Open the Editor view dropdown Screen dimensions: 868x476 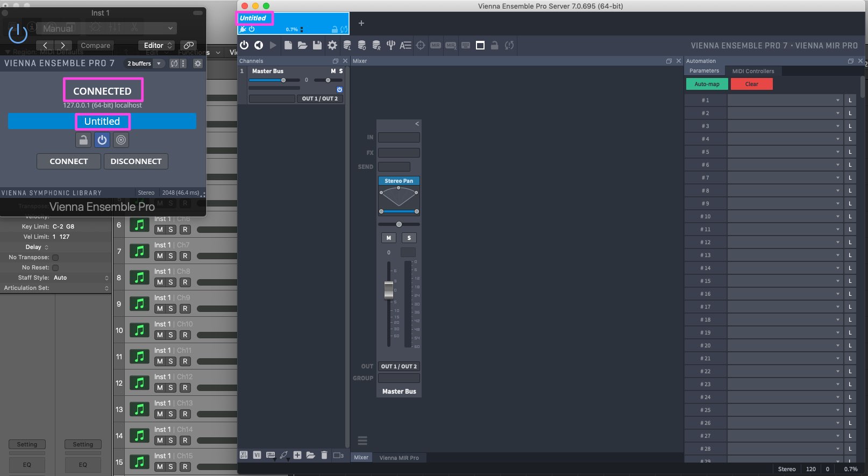click(x=156, y=45)
